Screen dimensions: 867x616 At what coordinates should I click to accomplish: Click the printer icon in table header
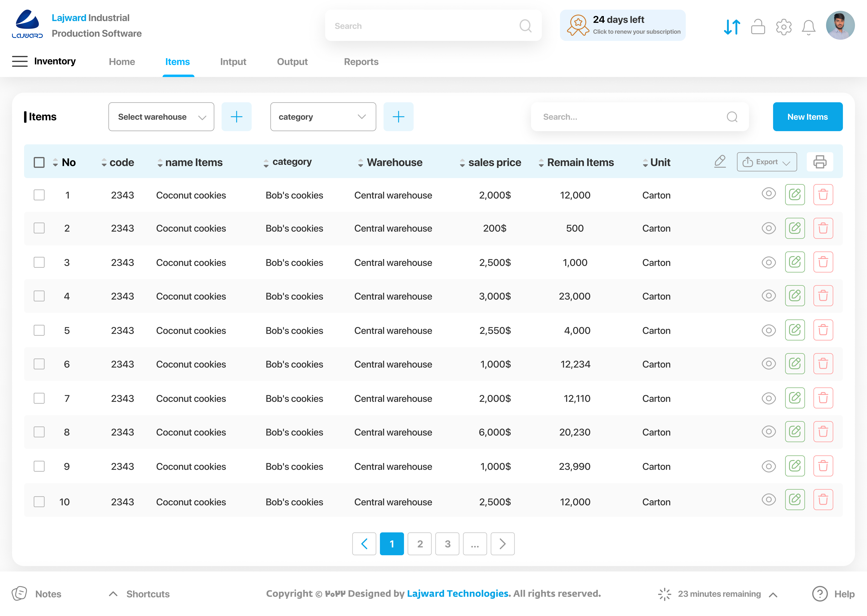820,162
